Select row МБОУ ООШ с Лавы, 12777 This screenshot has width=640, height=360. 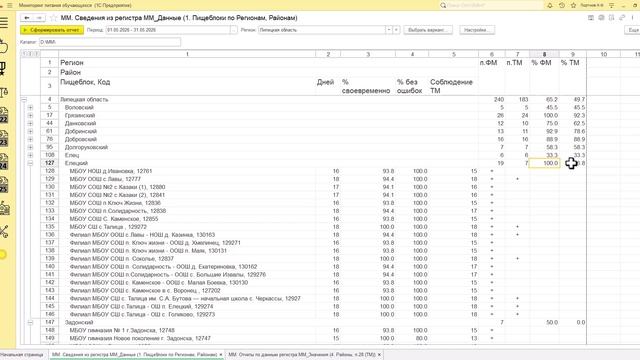pyautogui.click(x=105, y=179)
